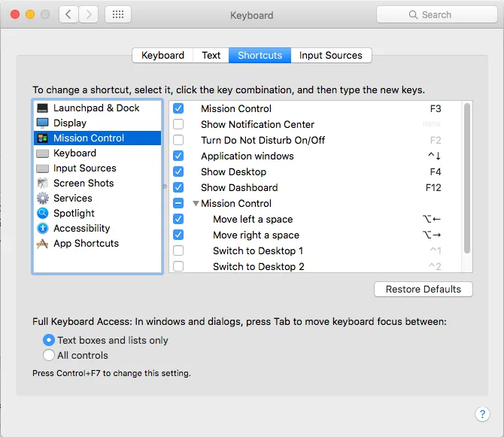
Task: Click the Services gear icon
Action: [42, 199]
